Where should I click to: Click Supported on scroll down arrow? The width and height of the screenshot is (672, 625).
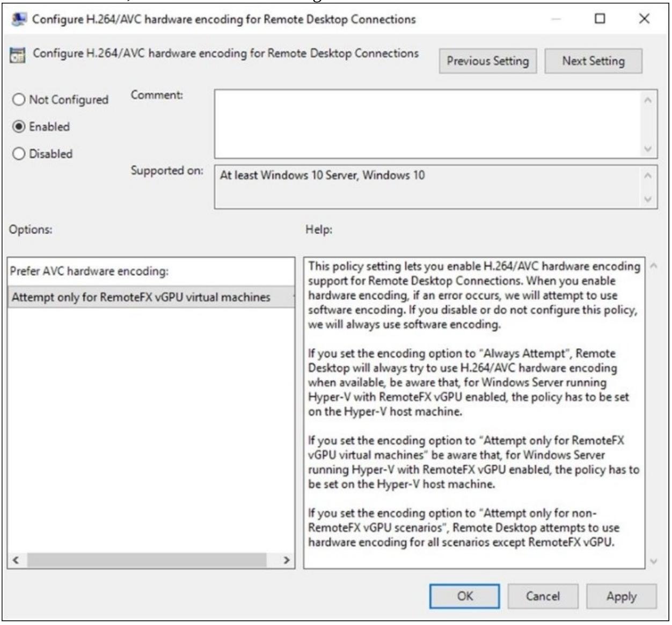(648, 198)
